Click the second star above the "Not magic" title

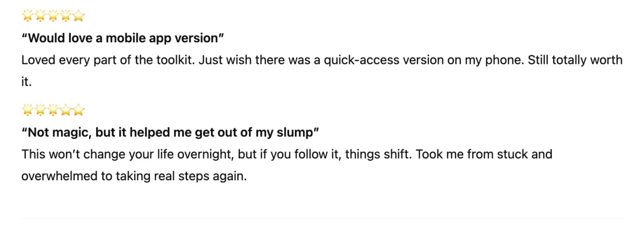point(40,111)
